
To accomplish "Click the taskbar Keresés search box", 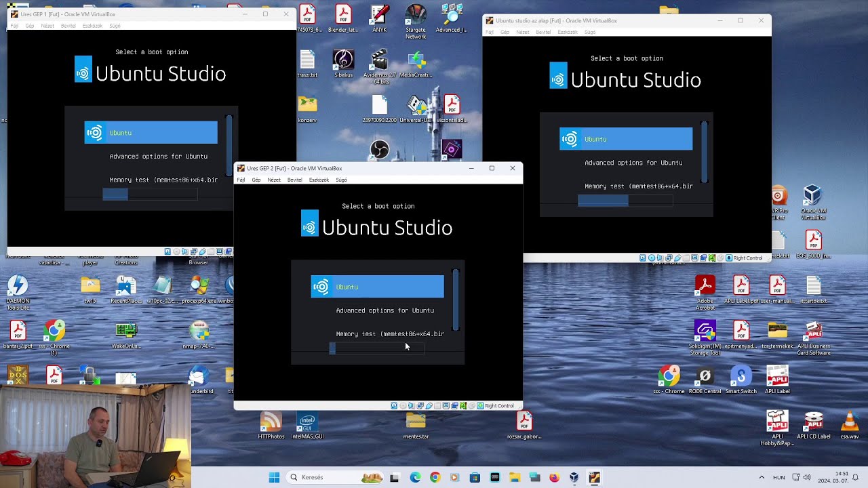I will 334,477.
